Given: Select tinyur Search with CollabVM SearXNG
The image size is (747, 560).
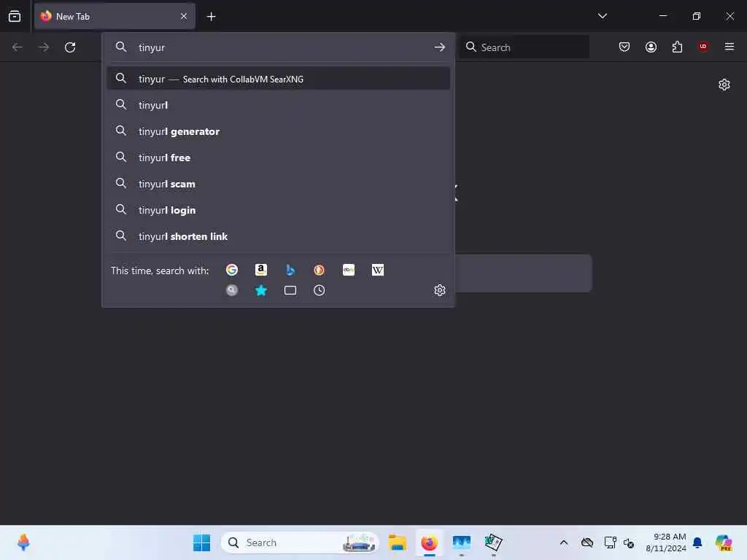Looking at the screenshot, I should [x=279, y=79].
